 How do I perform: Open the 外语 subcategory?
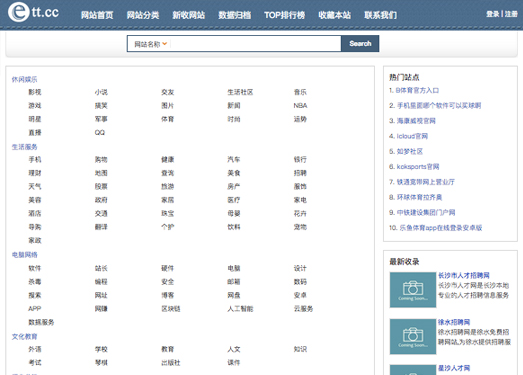click(35, 349)
